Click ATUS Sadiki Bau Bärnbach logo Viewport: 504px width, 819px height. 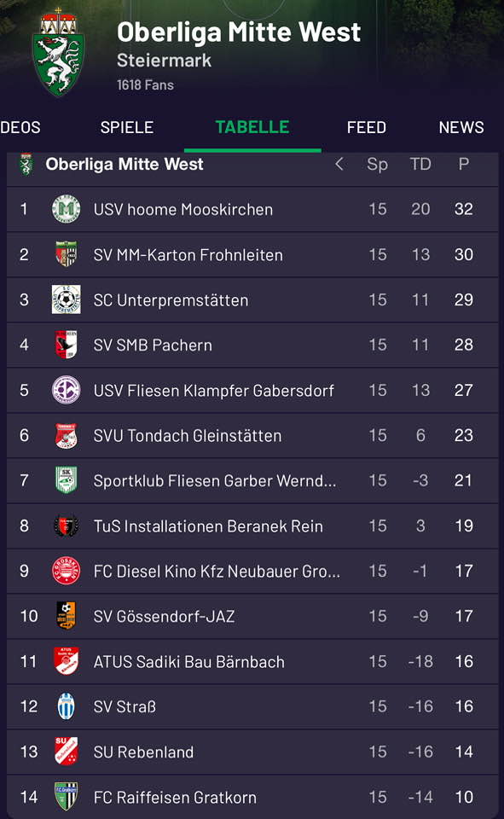pyautogui.click(x=67, y=661)
